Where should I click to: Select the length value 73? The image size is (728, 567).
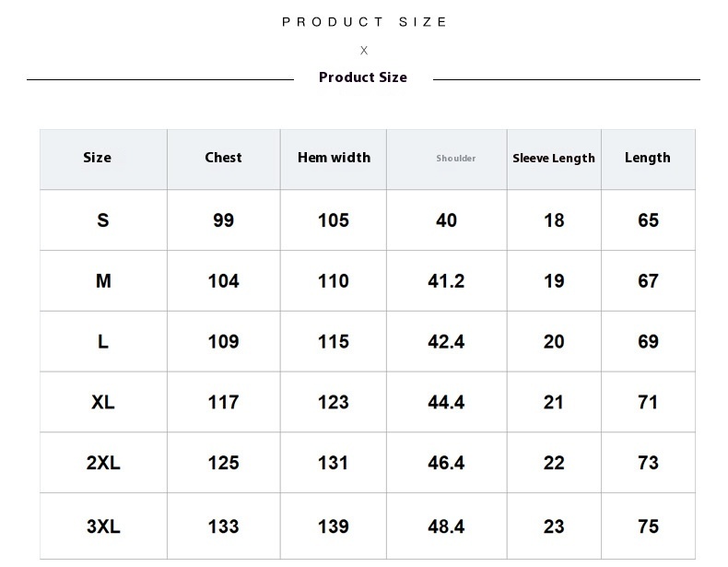pos(648,464)
